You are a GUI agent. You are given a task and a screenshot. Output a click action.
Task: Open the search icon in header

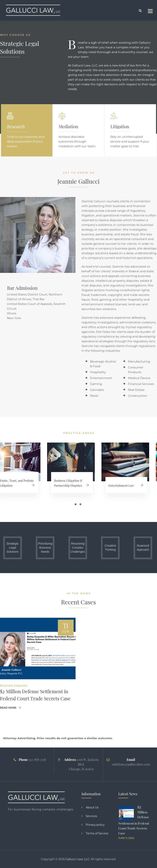[140, 11]
